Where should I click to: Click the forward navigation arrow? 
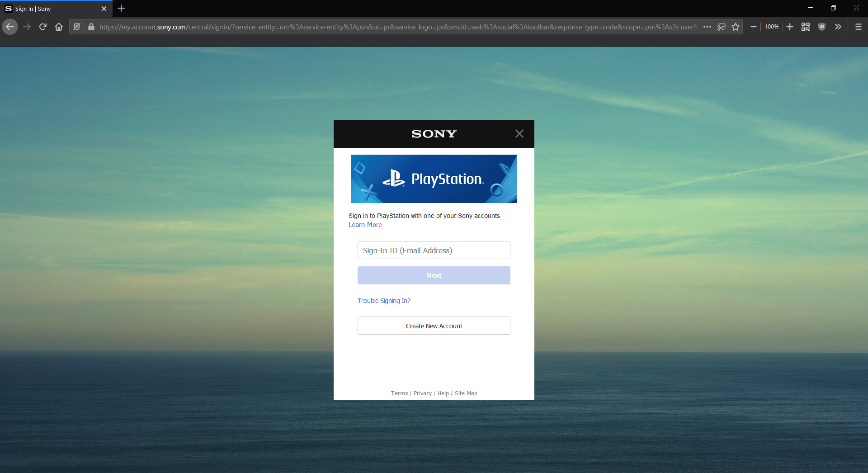coord(27,27)
